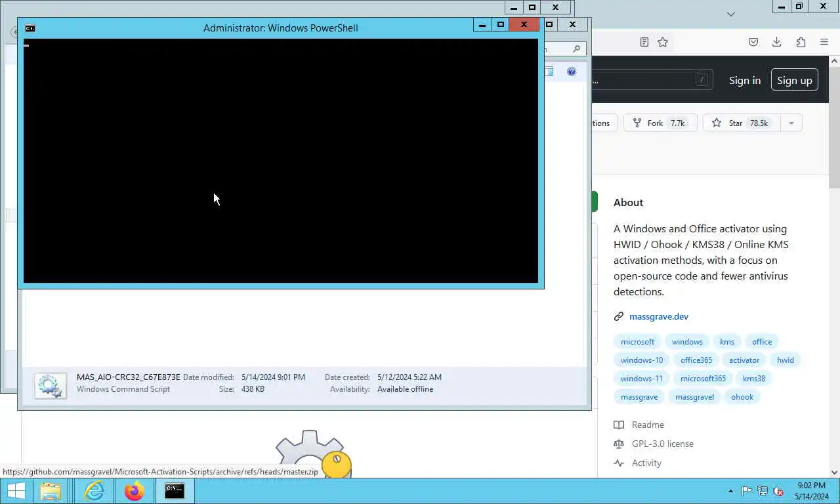Click the Date modified value 5/14/2024 9:01 PM
This screenshot has width=840, height=504.
(273, 377)
